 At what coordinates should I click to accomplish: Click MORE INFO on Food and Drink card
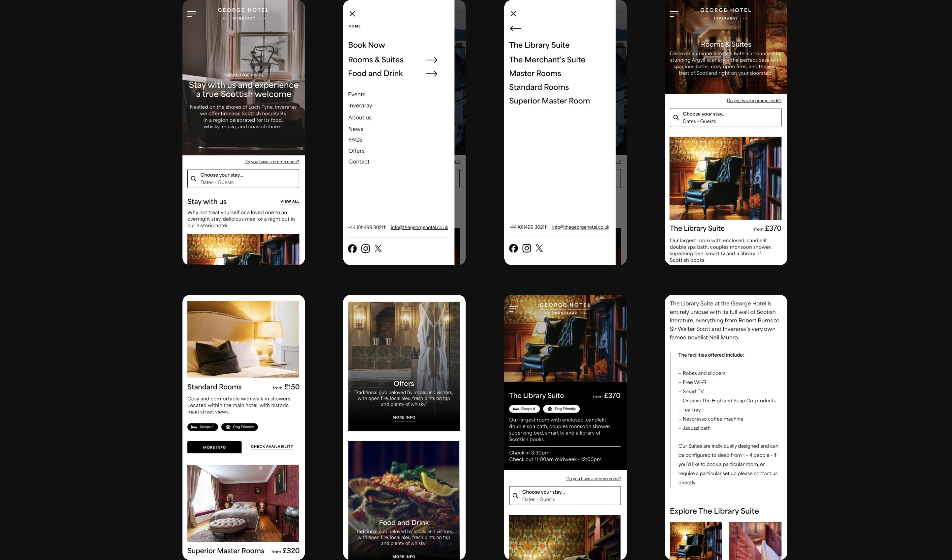click(x=403, y=557)
